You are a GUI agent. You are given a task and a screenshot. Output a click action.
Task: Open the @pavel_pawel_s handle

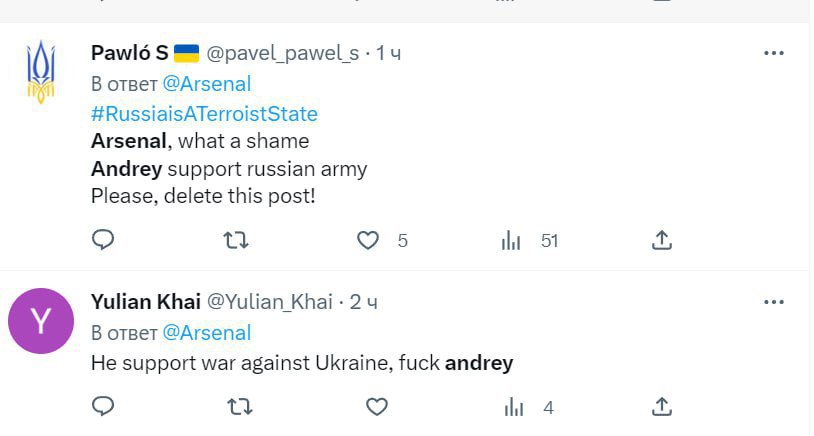(283, 53)
